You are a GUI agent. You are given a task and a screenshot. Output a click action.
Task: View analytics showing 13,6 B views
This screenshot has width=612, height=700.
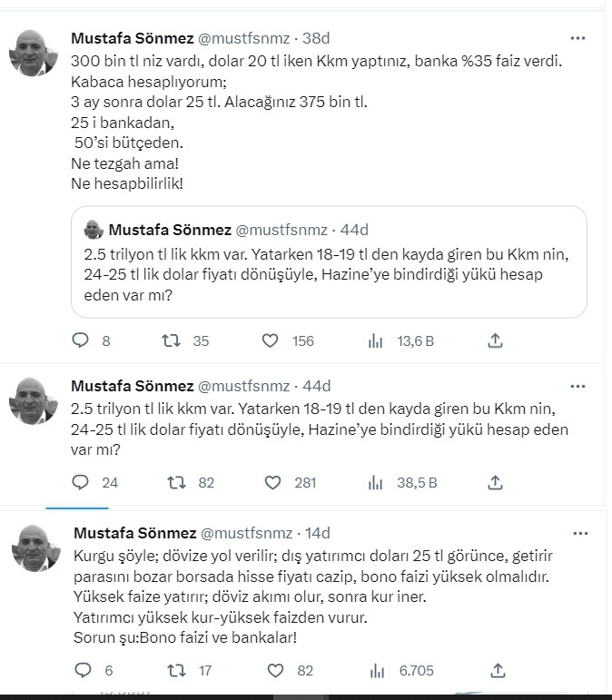377,341
